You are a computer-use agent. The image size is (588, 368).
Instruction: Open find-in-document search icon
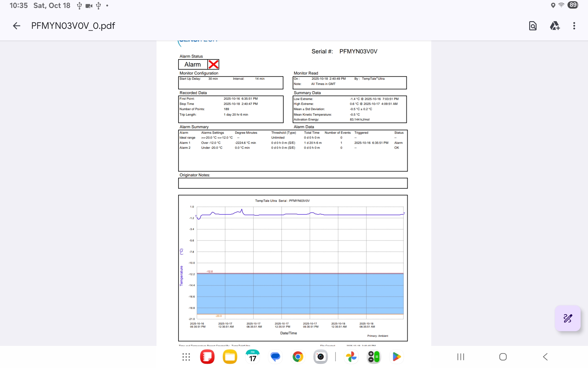coord(533,26)
